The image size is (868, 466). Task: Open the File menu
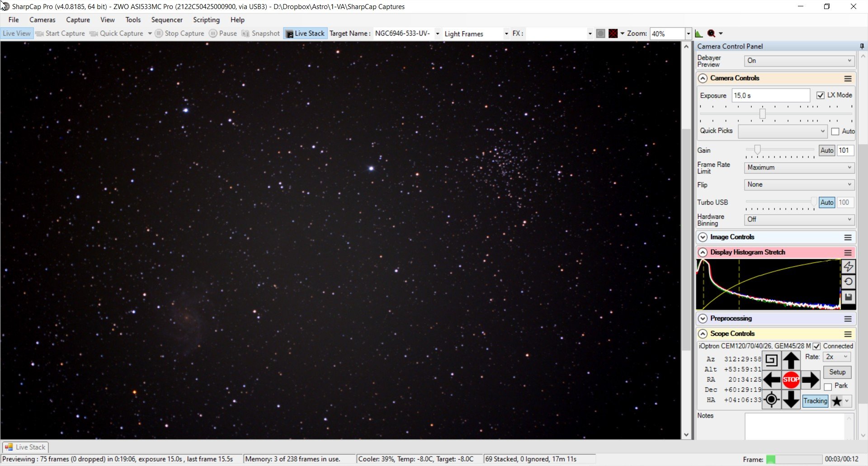14,20
